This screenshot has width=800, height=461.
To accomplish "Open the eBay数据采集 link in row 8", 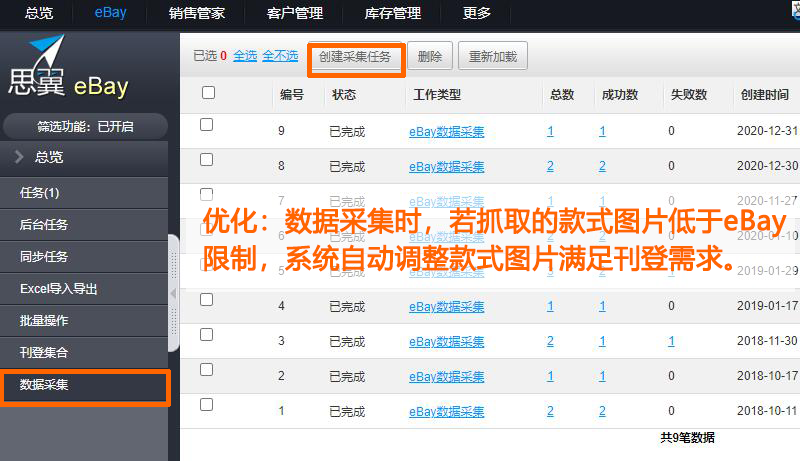I will click(446, 167).
